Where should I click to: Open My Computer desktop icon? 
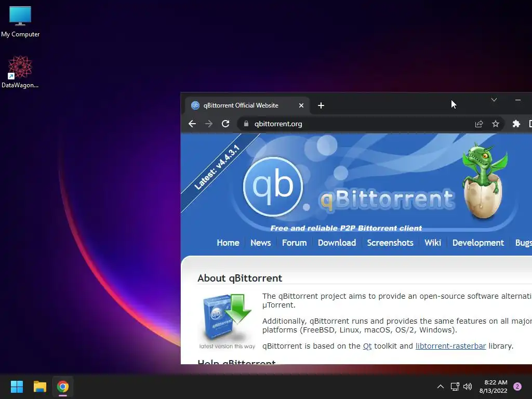coord(20,21)
